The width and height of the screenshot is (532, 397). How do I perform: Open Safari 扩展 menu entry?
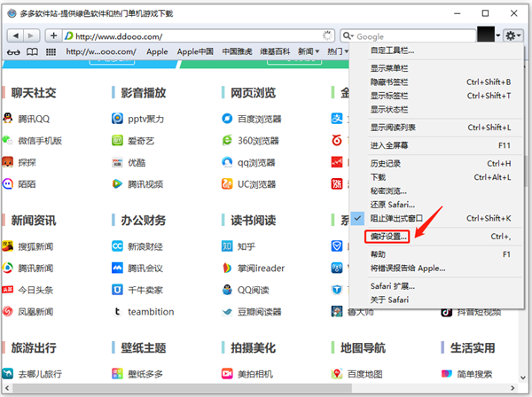tap(436, 286)
